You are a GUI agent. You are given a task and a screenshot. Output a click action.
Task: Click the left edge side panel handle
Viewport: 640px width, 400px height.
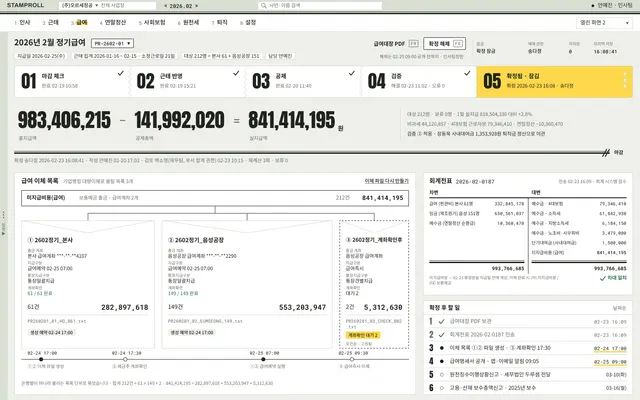(3, 223)
